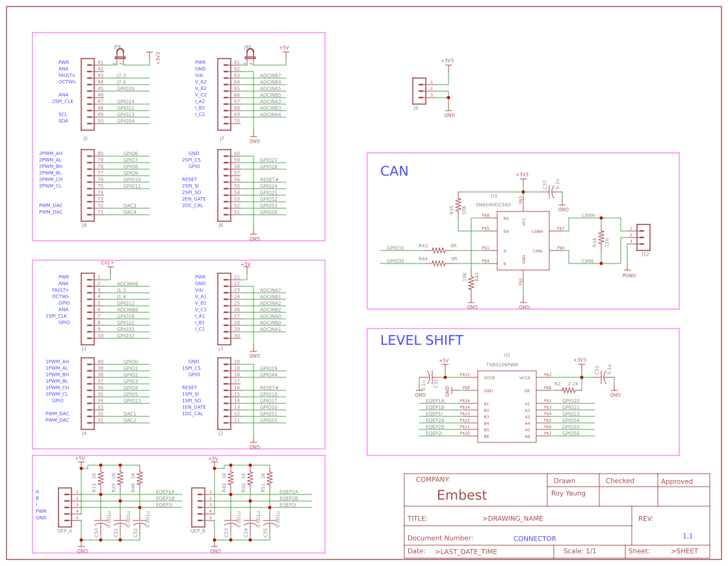Select connector J12 in the CAN section
The height and width of the screenshot is (566, 728).
click(643, 237)
